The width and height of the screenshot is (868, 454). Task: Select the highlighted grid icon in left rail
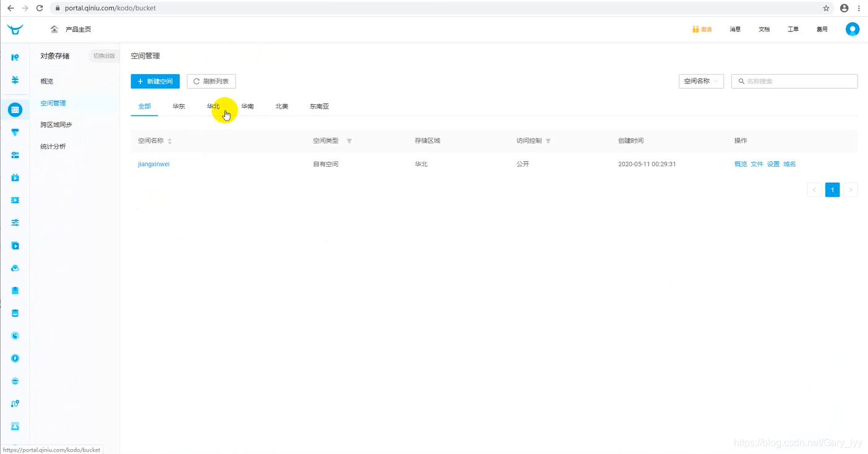tap(15, 110)
